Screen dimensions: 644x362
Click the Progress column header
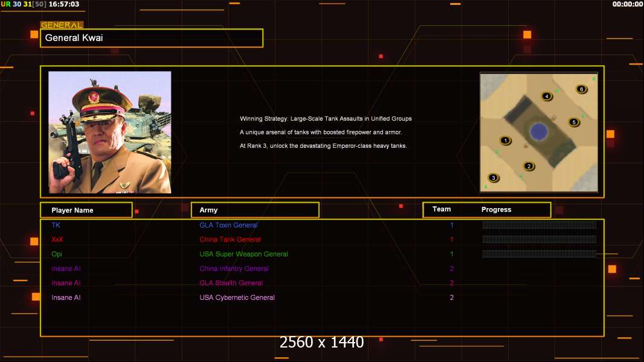tap(496, 209)
